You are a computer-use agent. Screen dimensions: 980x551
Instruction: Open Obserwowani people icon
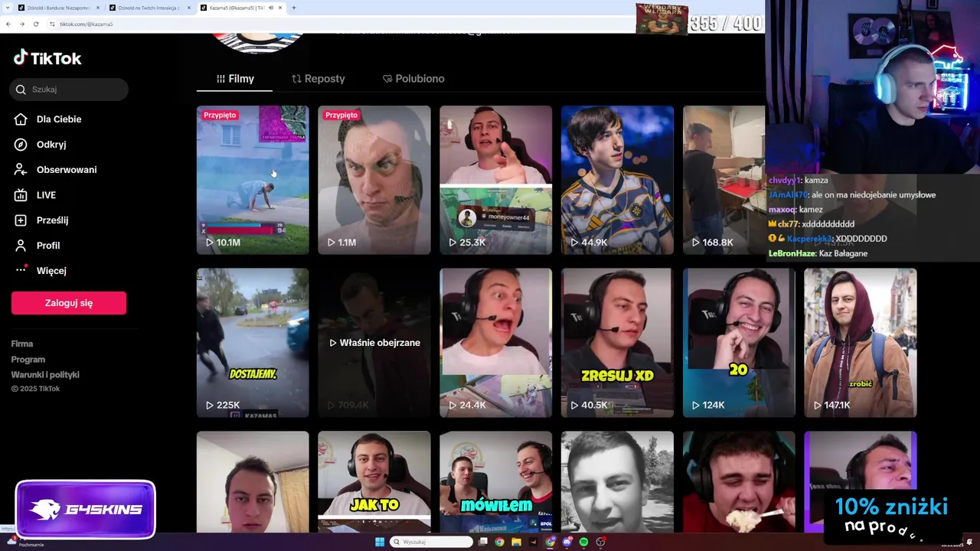click(x=21, y=170)
